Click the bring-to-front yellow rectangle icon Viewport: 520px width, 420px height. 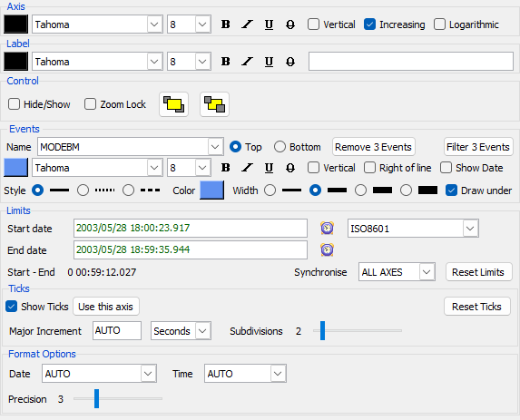tap(173, 104)
